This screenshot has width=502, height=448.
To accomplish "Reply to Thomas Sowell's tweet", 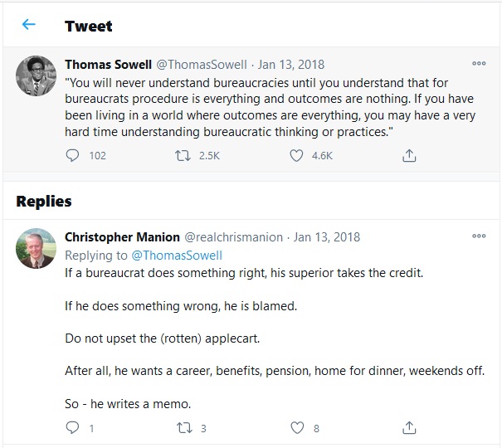I will point(72,155).
